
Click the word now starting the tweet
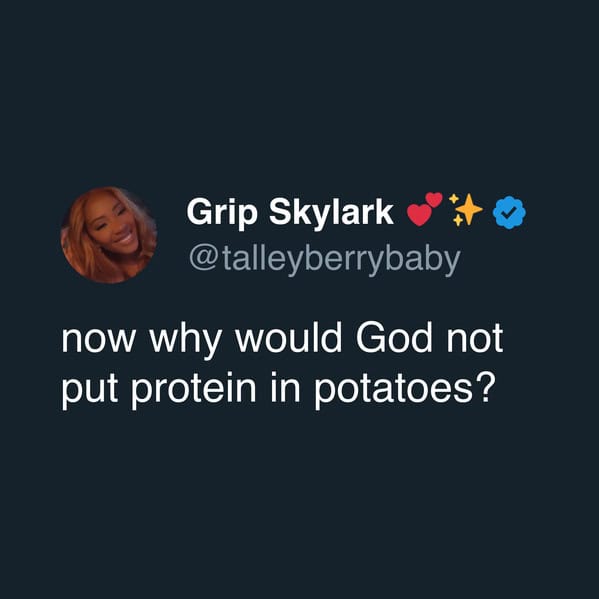pyautogui.click(x=98, y=340)
